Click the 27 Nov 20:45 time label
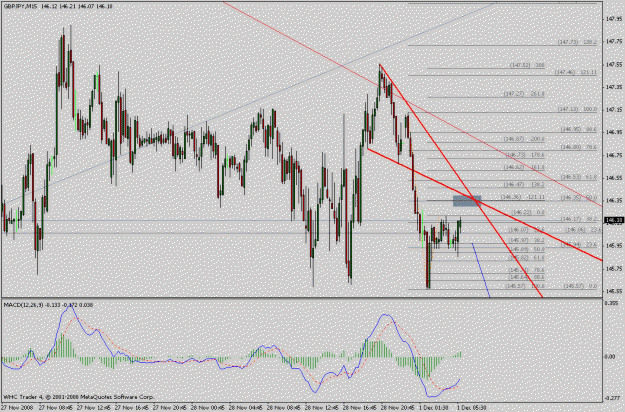Viewport: 625px width, 412px height. [169, 408]
